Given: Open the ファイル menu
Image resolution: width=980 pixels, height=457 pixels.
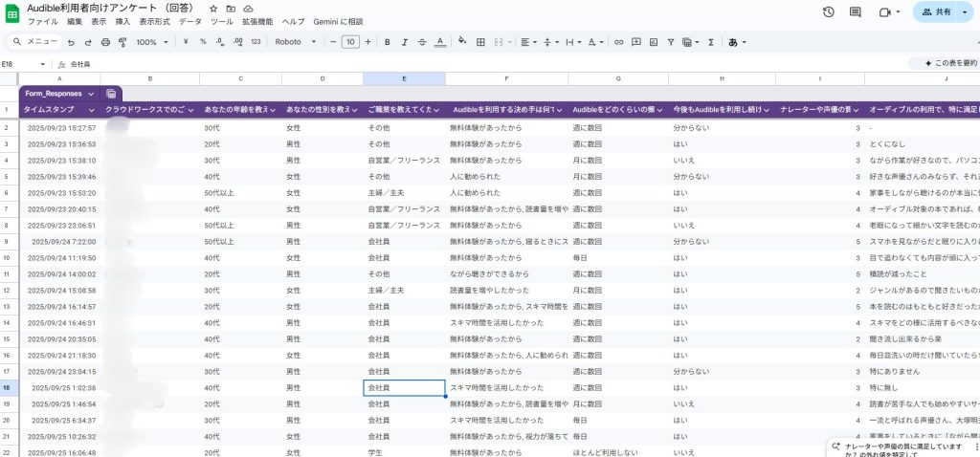Looking at the screenshot, I should (42, 21).
